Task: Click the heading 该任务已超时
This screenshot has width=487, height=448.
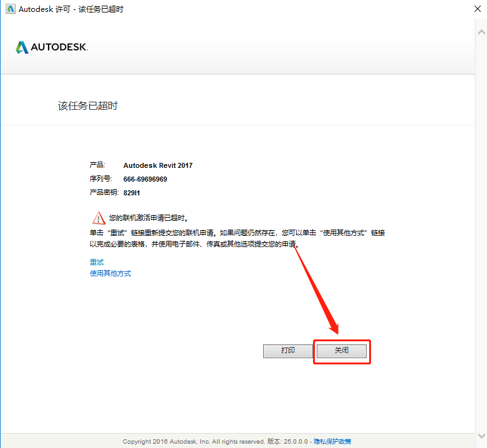Action: tap(88, 105)
